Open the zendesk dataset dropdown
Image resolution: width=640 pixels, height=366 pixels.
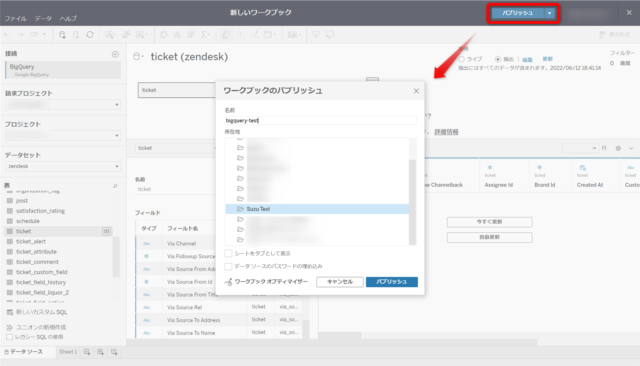pyautogui.click(x=63, y=166)
